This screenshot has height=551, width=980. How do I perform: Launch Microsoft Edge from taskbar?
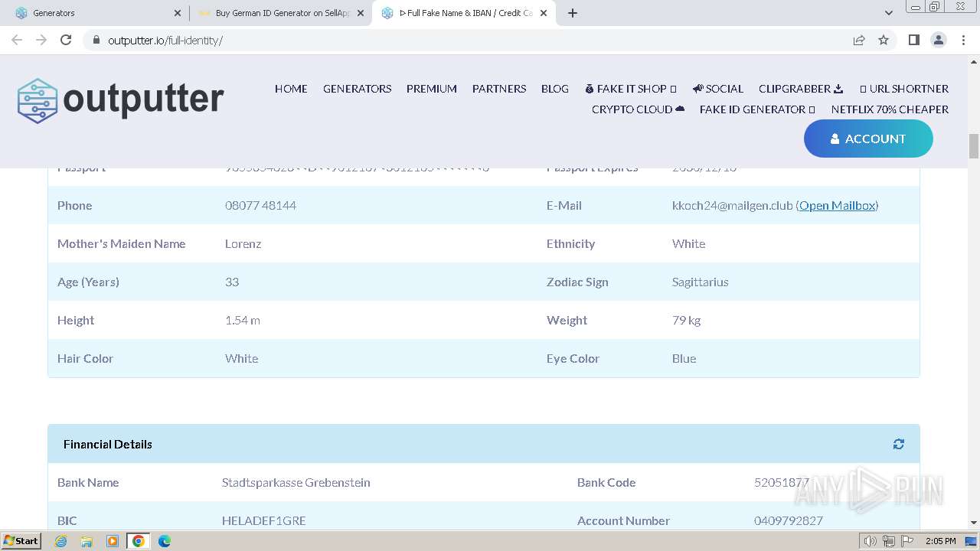[x=164, y=541]
